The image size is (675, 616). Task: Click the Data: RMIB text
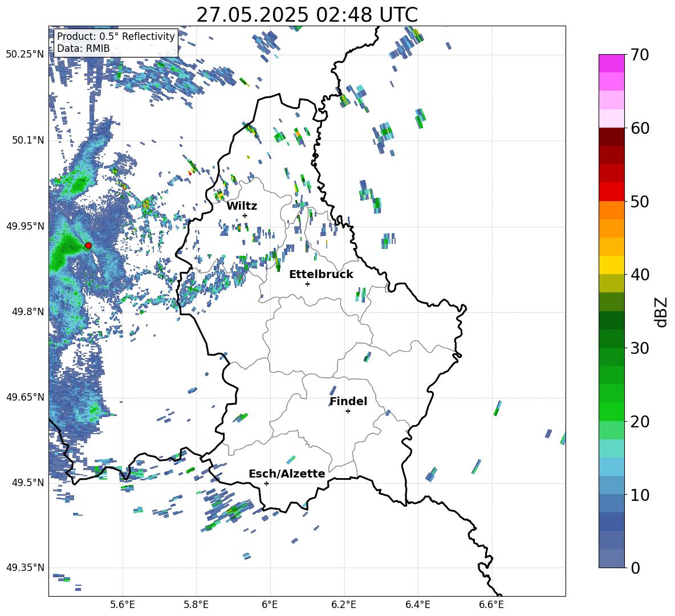pyautogui.click(x=83, y=48)
